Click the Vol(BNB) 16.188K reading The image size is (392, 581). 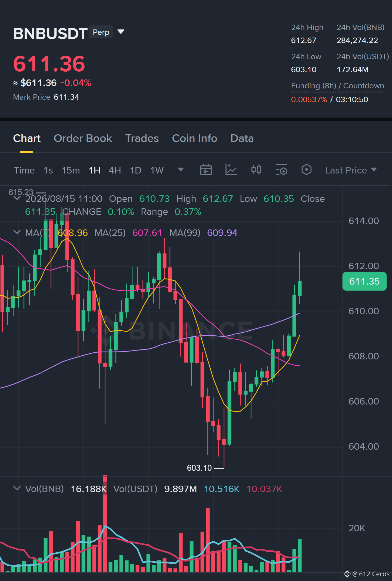coord(89,489)
